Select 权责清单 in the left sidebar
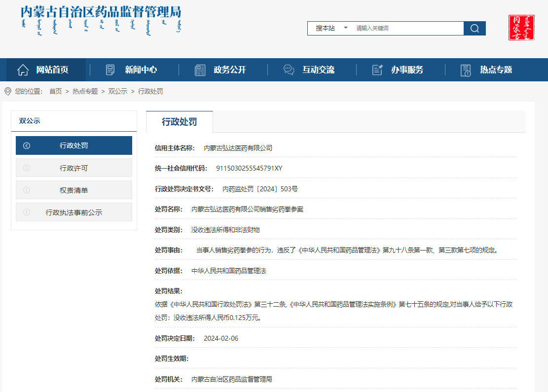 pos(74,190)
